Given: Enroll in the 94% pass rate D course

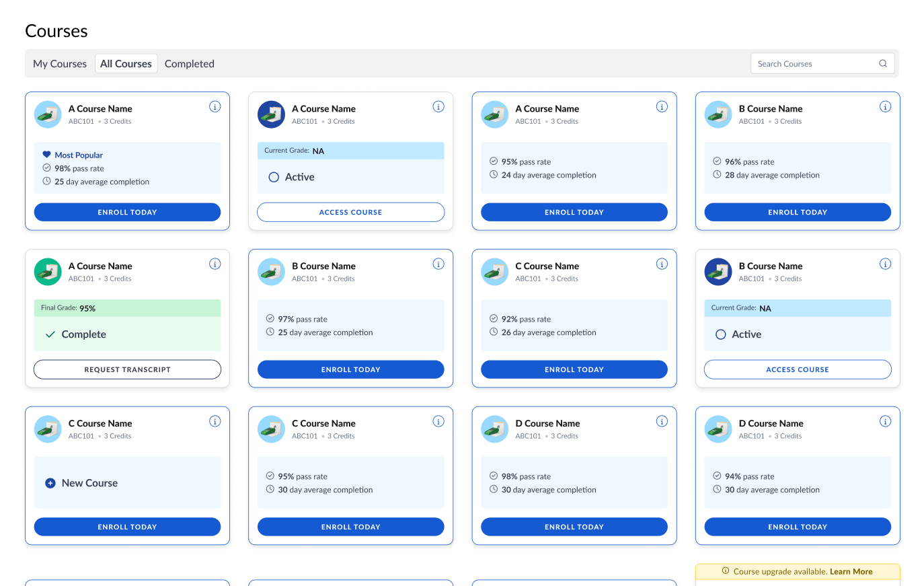Looking at the screenshot, I should coord(798,527).
